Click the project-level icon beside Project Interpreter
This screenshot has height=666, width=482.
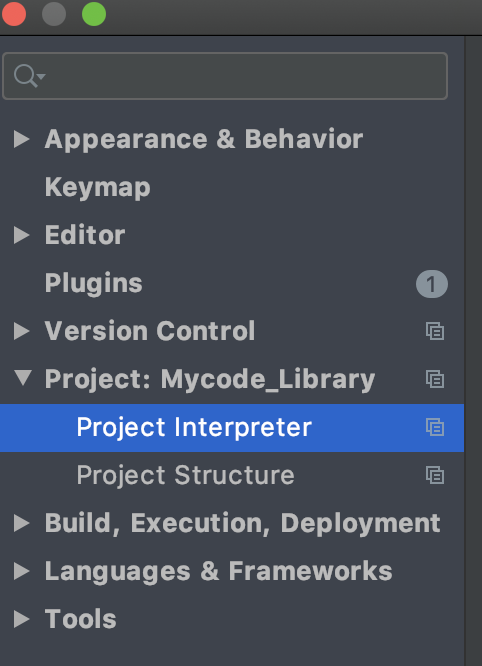[435, 427]
